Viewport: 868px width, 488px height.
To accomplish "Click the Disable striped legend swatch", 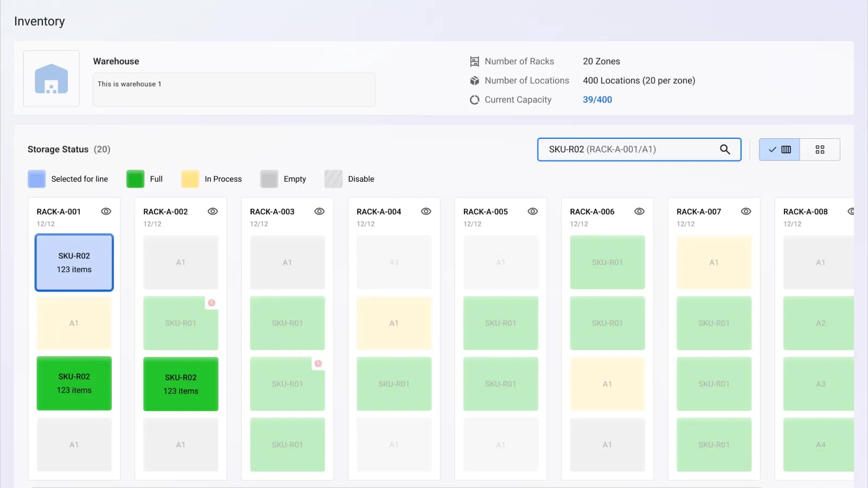I will (333, 179).
